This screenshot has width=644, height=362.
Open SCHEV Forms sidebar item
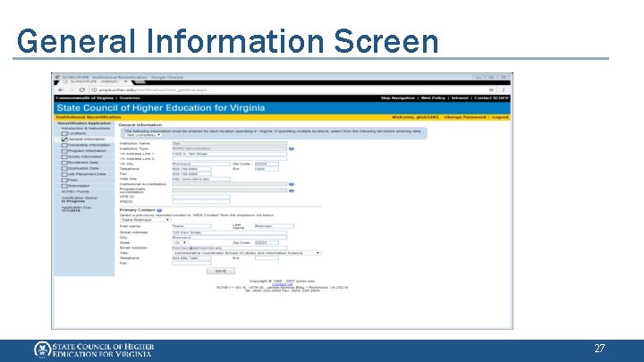(75, 191)
